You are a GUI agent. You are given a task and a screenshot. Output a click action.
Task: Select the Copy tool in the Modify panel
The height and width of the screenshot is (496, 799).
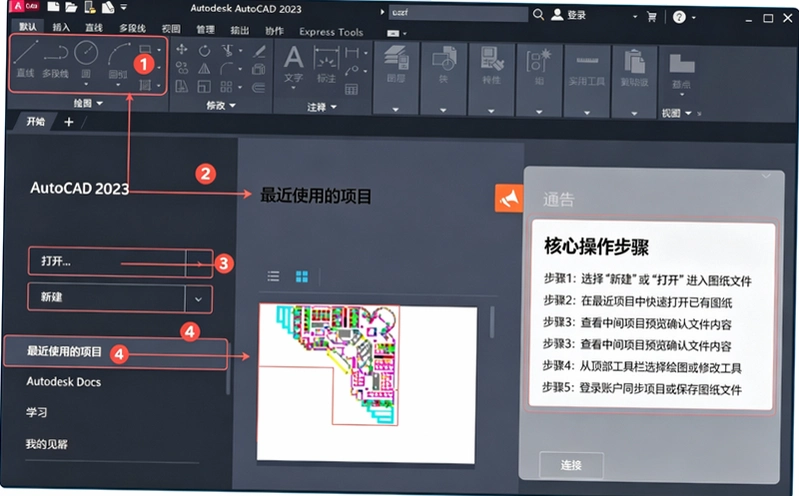(182, 68)
